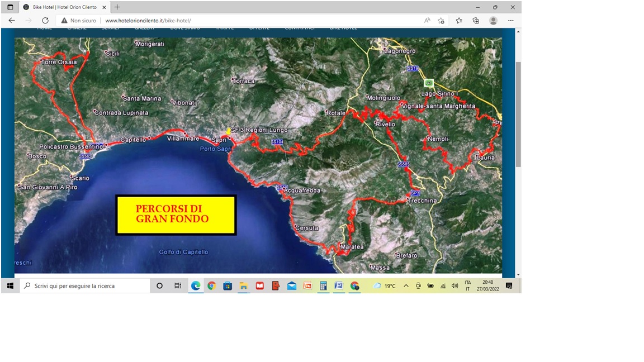The width and height of the screenshot is (644, 362).
Task: Open the Favorites list
Action: (459, 21)
